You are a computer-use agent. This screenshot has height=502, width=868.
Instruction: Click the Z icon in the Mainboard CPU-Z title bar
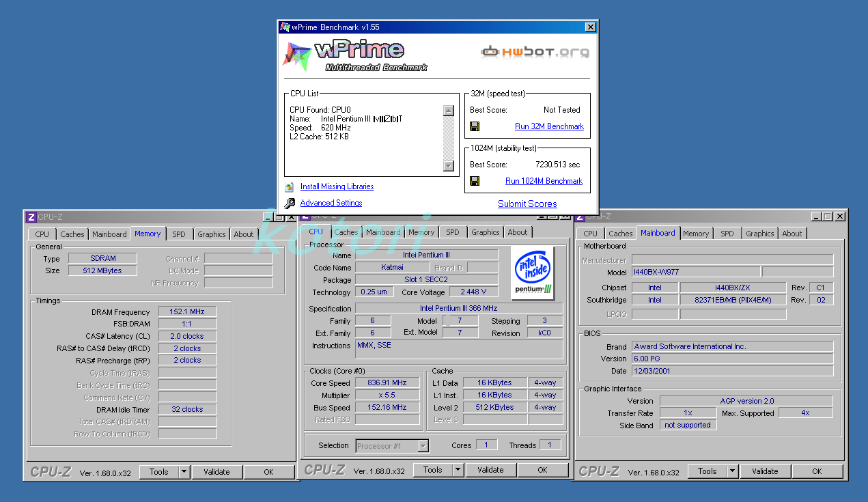(x=580, y=217)
